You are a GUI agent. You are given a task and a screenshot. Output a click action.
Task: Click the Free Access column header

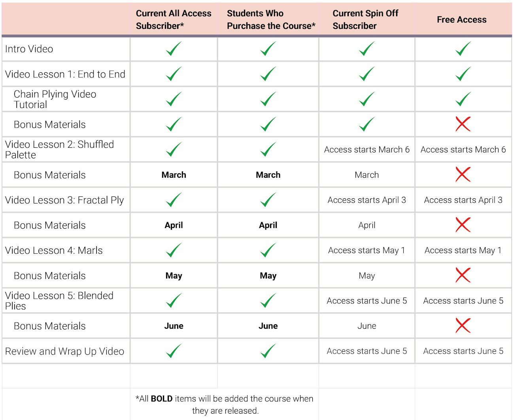[x=461, y=20]
